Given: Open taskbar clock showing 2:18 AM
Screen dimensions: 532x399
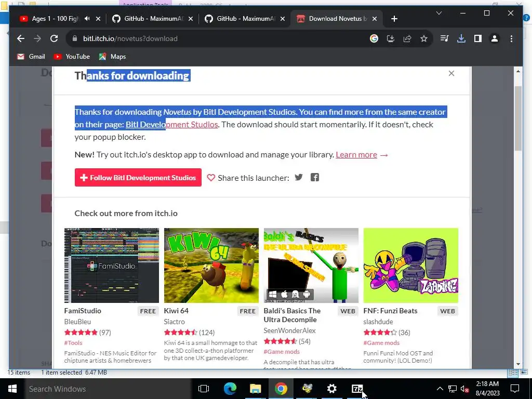Looking at the screenshot, I should click(487, 389).
